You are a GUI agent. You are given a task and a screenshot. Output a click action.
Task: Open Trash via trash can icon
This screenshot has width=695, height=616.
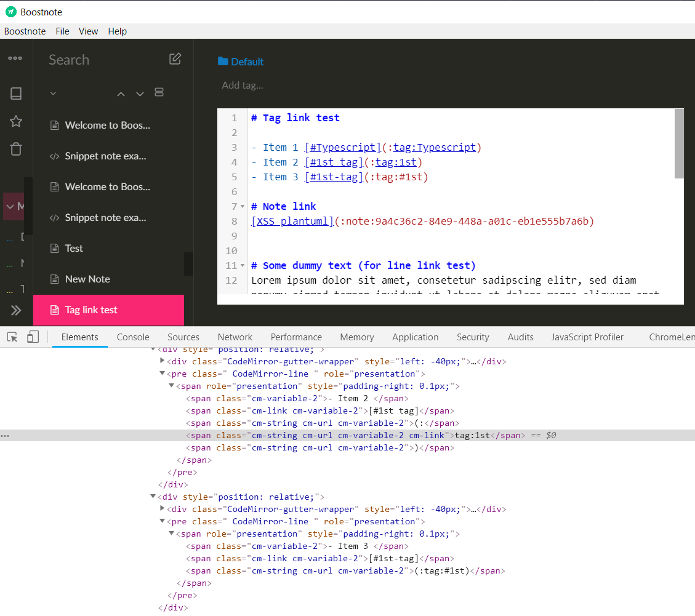point(16,149)
